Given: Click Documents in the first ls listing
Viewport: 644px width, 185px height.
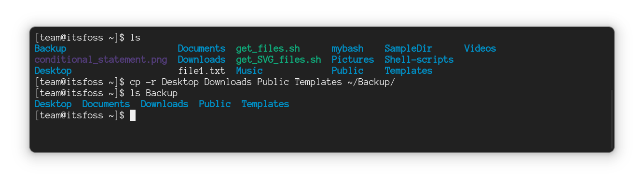Looking at the screenshot, I should 202,49.
